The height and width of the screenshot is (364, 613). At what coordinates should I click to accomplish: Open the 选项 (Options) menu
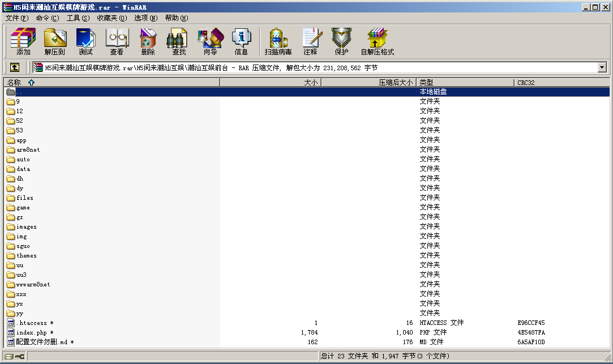click(145, 18)
